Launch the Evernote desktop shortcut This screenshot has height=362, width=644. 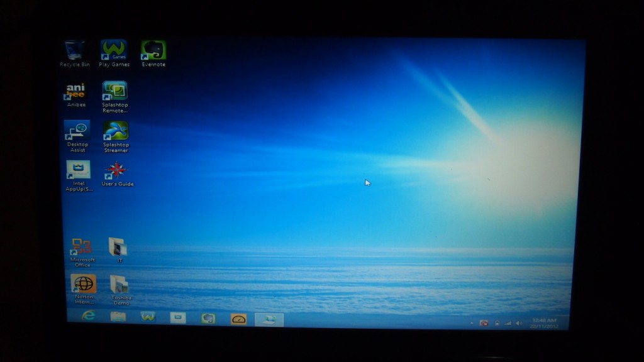(x=153, y=54)
